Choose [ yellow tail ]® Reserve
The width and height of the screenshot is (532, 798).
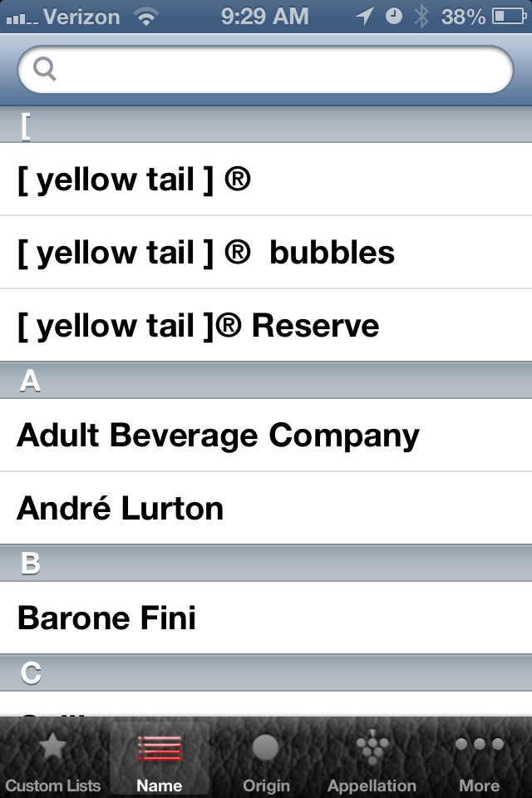point(266,326)
